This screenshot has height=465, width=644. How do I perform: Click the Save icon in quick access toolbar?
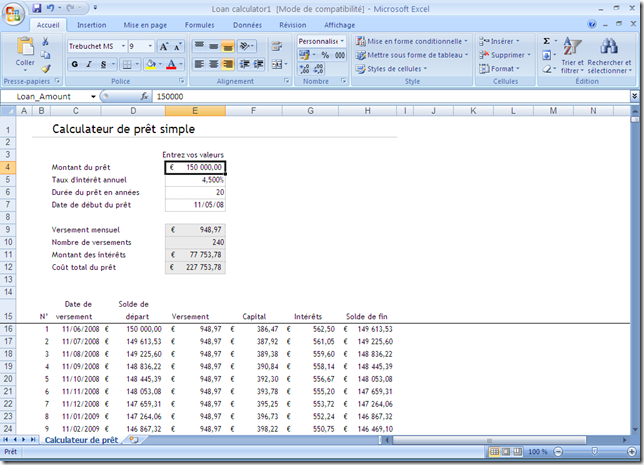(37, 8)
